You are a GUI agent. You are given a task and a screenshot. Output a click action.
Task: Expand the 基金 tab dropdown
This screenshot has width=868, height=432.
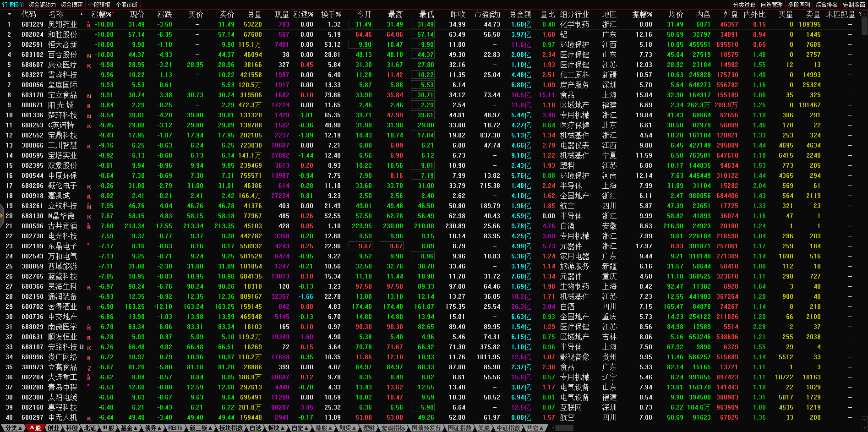pyautogui.click(x=128, y=428)
